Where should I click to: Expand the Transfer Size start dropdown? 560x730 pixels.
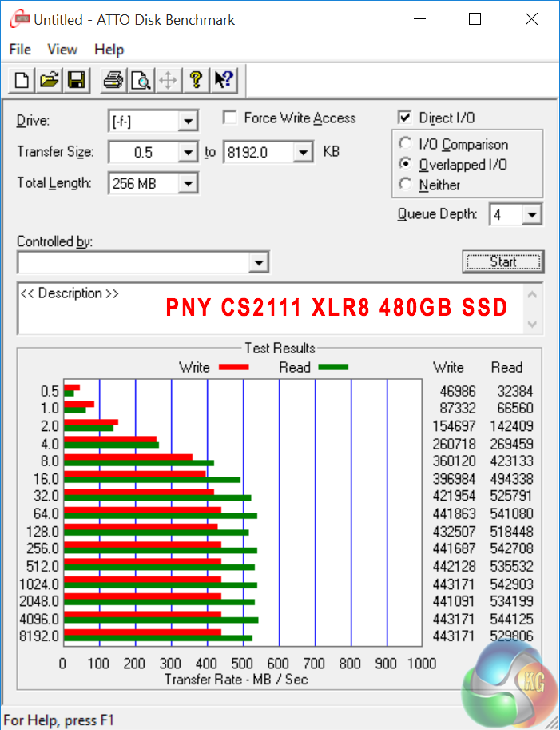(188, 153)
